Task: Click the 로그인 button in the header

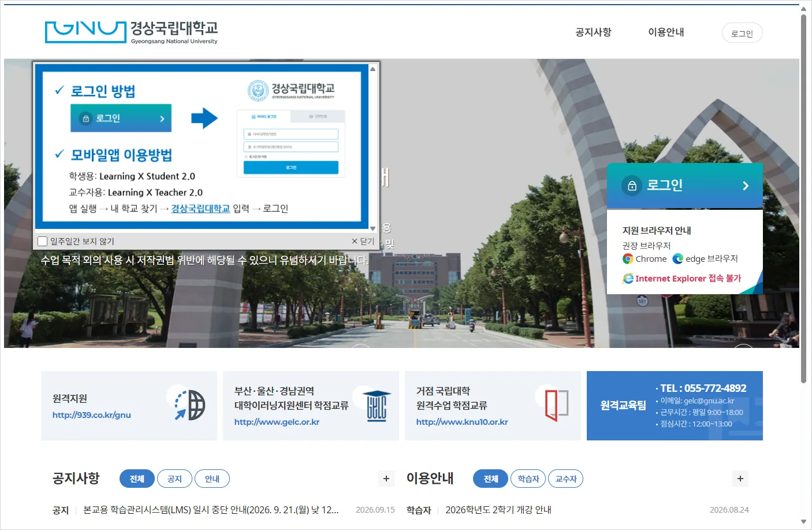Action: tap(742, 33)
